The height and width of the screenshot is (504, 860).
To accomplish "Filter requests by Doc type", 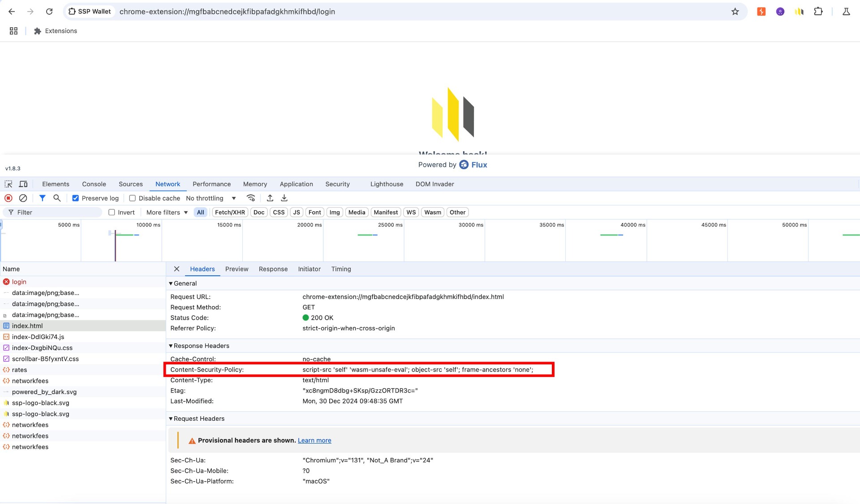I will (x=259, y=213).
